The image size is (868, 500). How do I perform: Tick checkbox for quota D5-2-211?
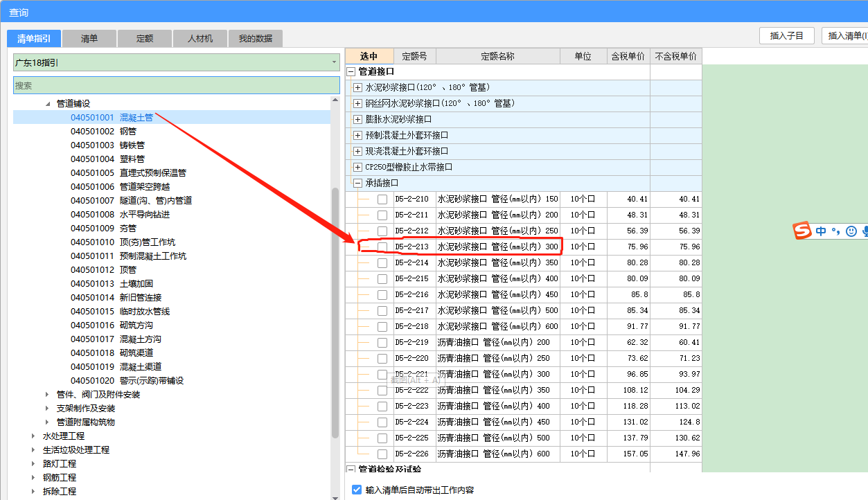(x=382, y=215)
